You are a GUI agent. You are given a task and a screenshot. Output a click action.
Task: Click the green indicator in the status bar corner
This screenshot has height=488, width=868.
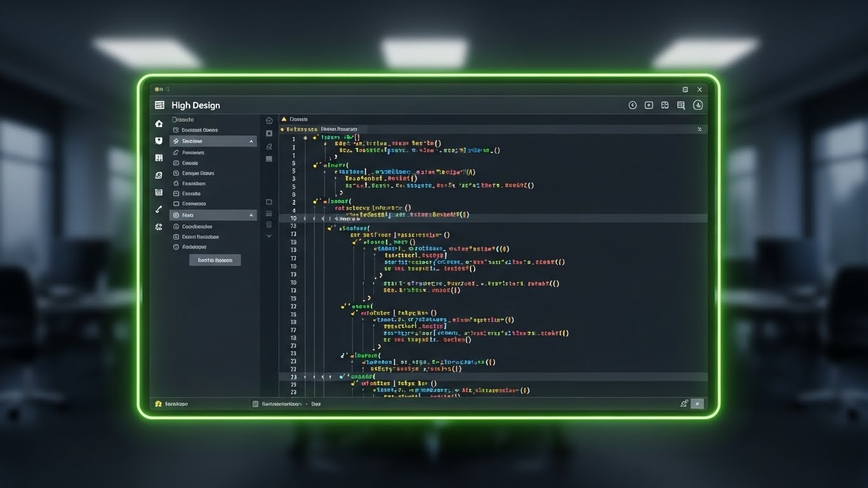pos(697,403)
